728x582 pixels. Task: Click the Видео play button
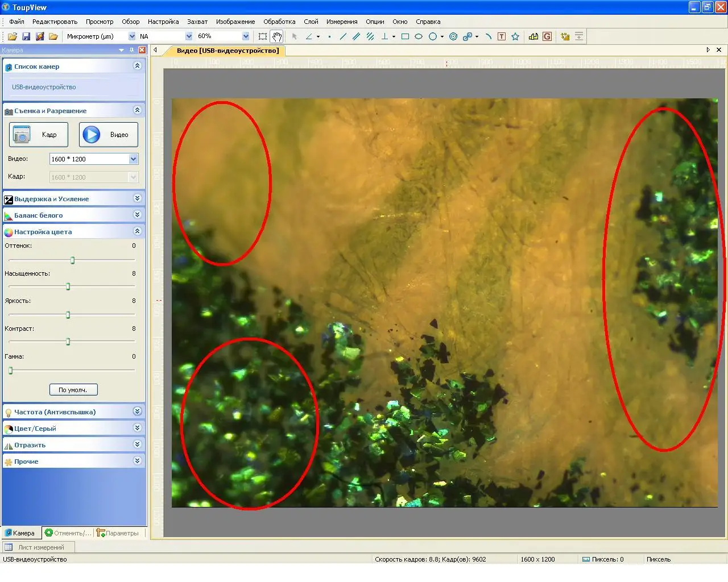click(108, 135)
